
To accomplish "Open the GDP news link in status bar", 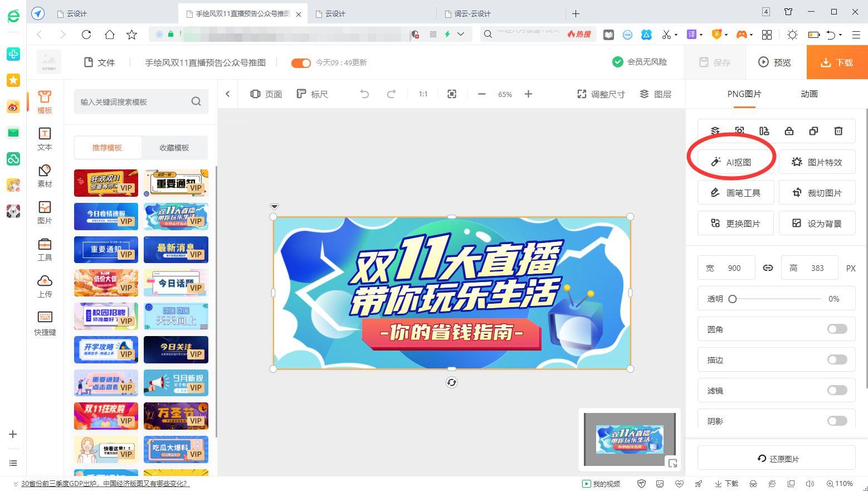I will 105,483.
